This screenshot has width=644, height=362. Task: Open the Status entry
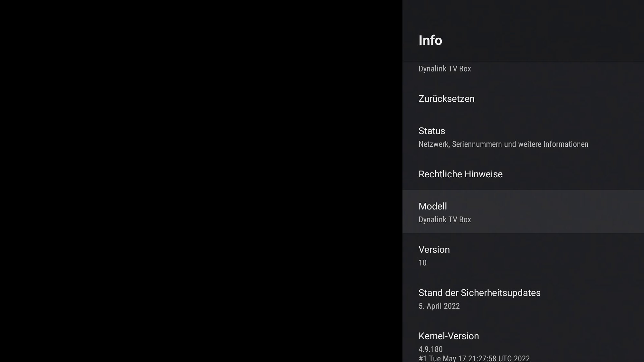tap(523, 136)
